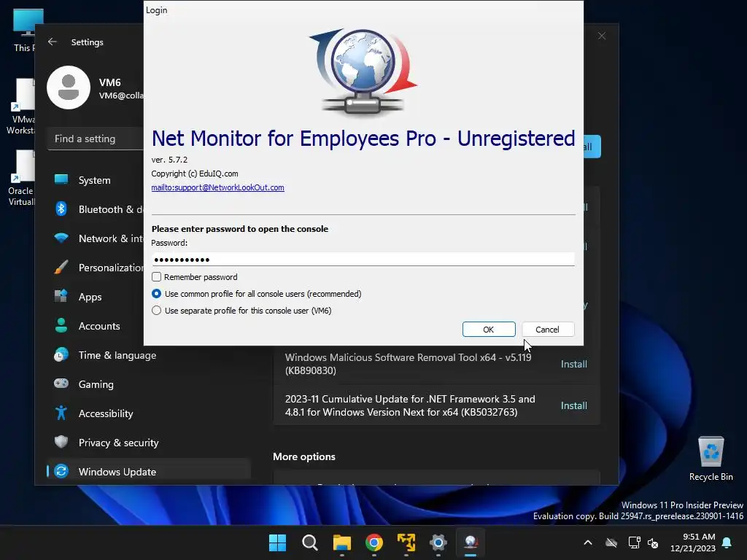
Task: Open notifications bell icon
Action: coord(727,542)
